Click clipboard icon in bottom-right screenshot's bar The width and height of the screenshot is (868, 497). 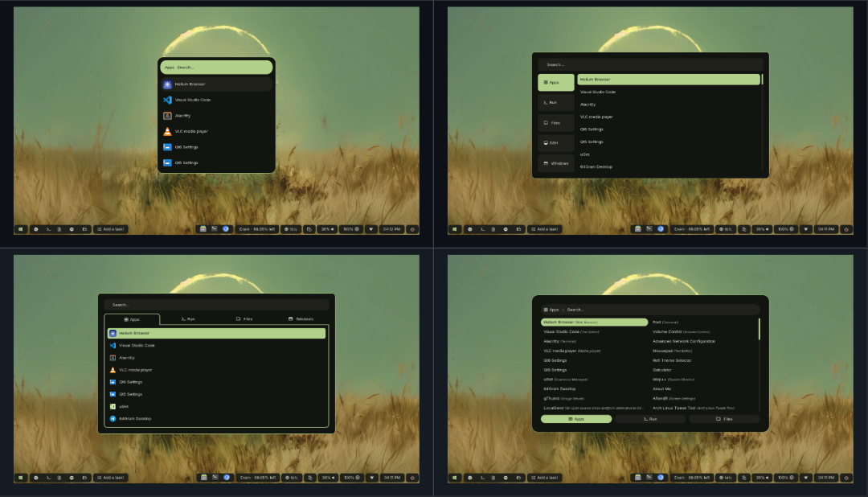744,477
